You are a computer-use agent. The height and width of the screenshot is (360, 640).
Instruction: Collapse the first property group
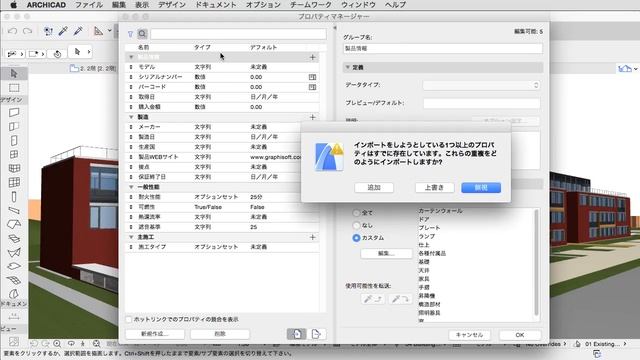(131, 57)
